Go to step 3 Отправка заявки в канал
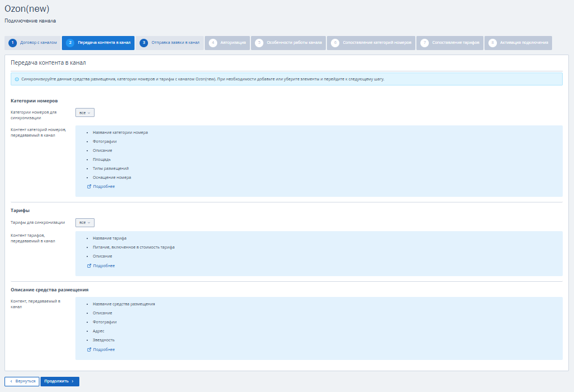Screen dimensions: 574x392 click(x=169, y=43)
